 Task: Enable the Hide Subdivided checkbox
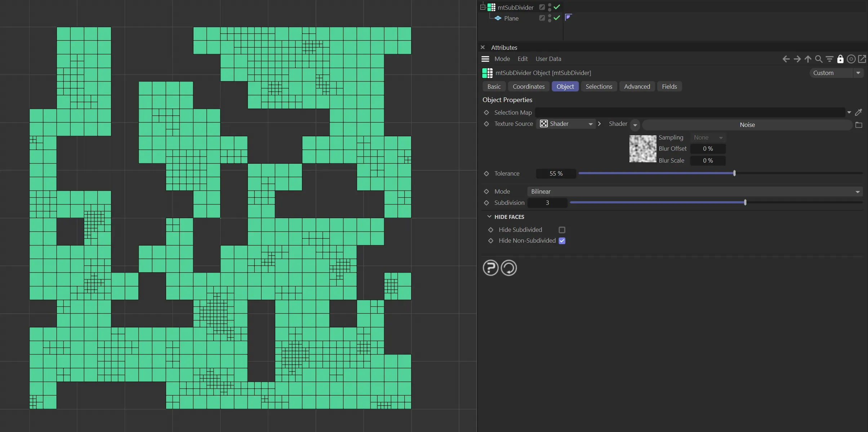click(x=562, y=230)
